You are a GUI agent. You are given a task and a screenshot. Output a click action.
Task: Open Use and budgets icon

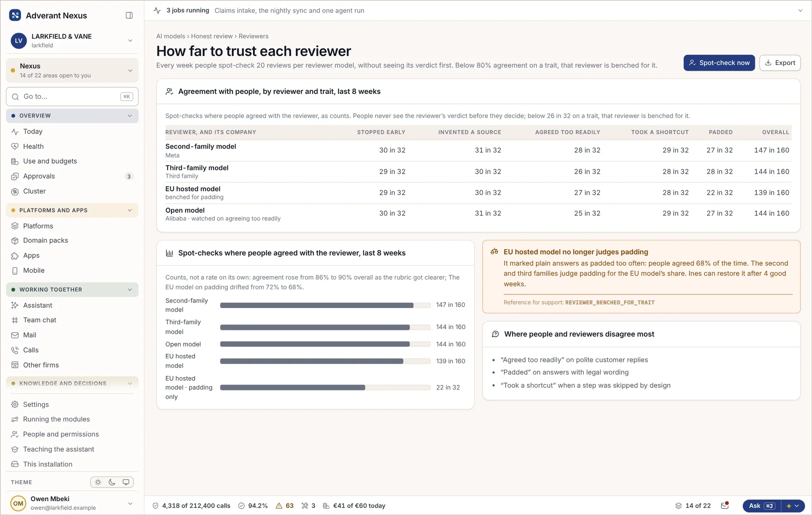[15, 162]
